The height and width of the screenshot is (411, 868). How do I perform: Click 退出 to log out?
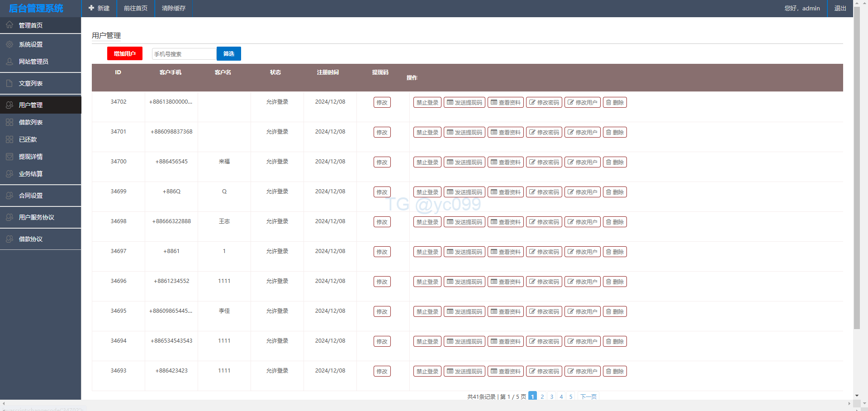point(840,8)
